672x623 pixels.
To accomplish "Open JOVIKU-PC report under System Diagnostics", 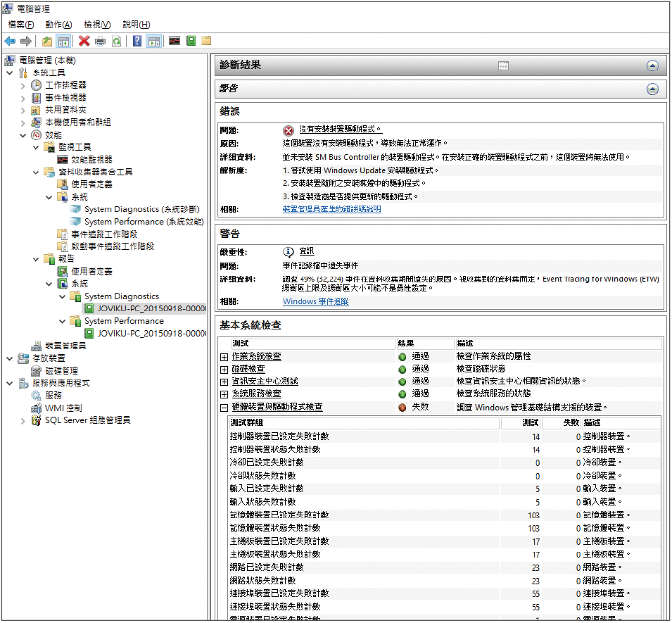I will click(x=151, y=308).
